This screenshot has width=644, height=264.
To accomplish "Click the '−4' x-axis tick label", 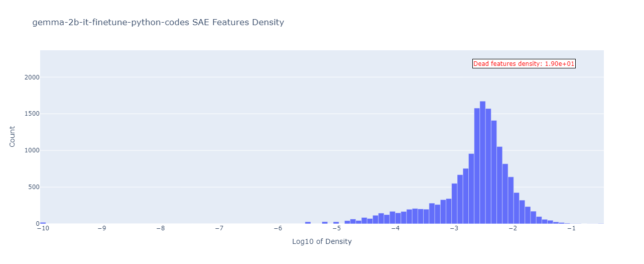I will point(396,229).
